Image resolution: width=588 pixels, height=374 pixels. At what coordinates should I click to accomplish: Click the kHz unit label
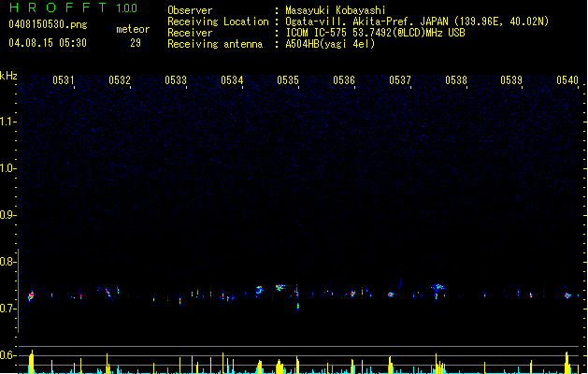click(x=8, y=76)
